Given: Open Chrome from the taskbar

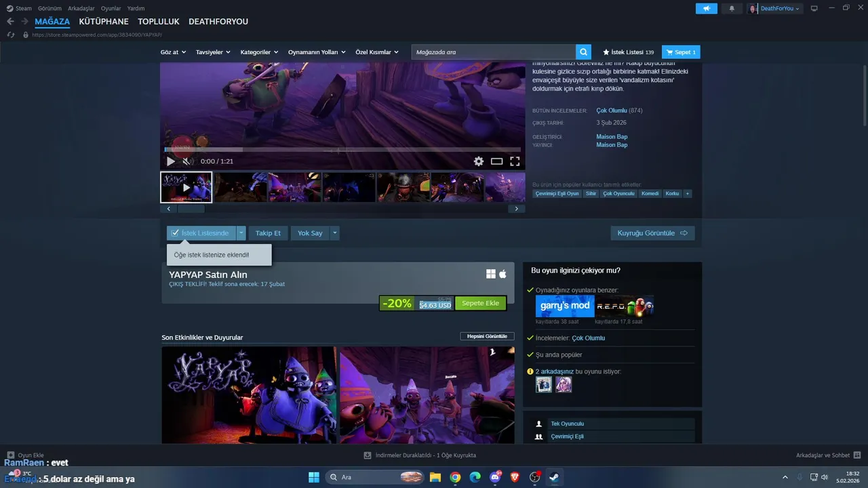Looking at the screenshot, I should point(455,477).
